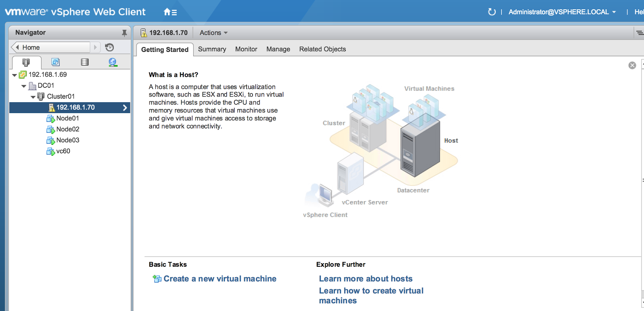Select the 192.168.1.70 host row
Screen dimensions: 644x311
pyautogui.click(x=70, y=107)
